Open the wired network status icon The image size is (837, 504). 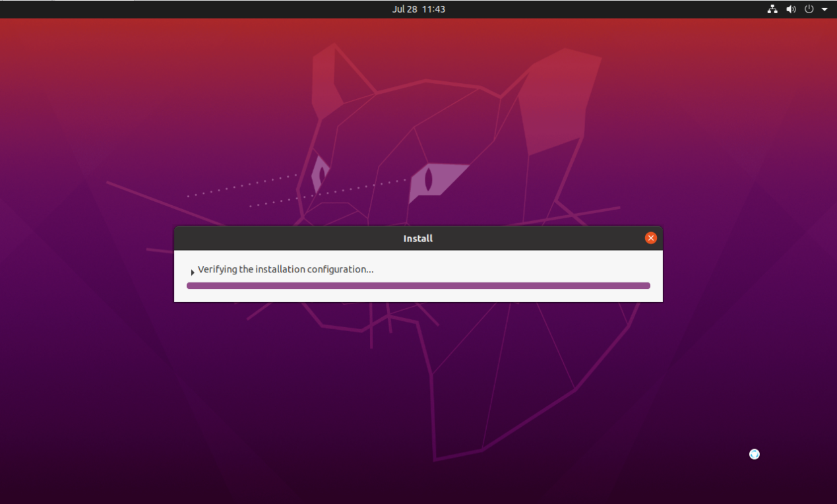tap(772, 9)
